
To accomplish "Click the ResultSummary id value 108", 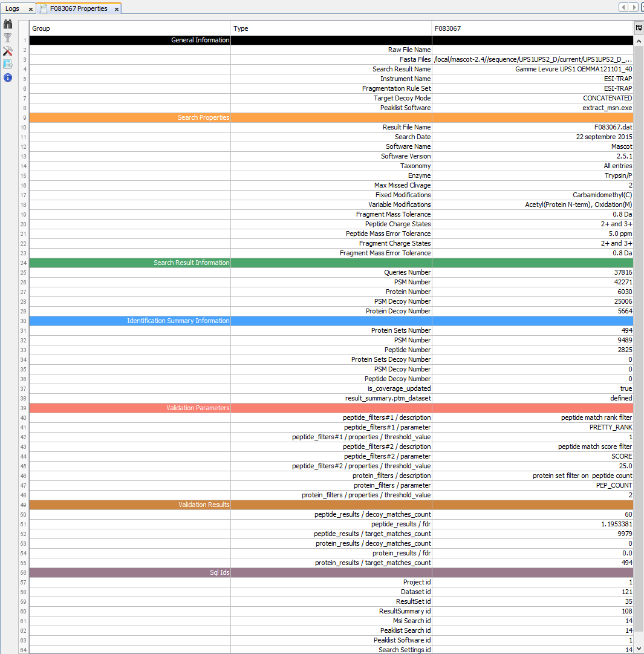I will coord(533,611).
